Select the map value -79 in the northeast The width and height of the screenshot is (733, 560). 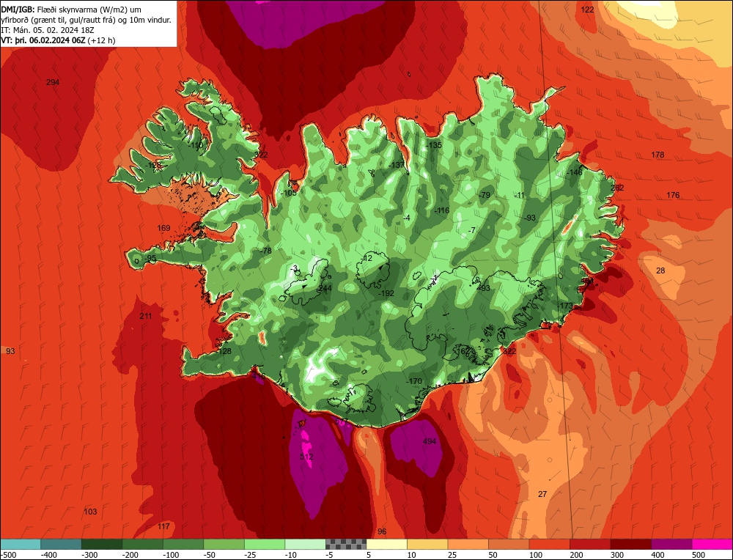[x=485, y=195]
